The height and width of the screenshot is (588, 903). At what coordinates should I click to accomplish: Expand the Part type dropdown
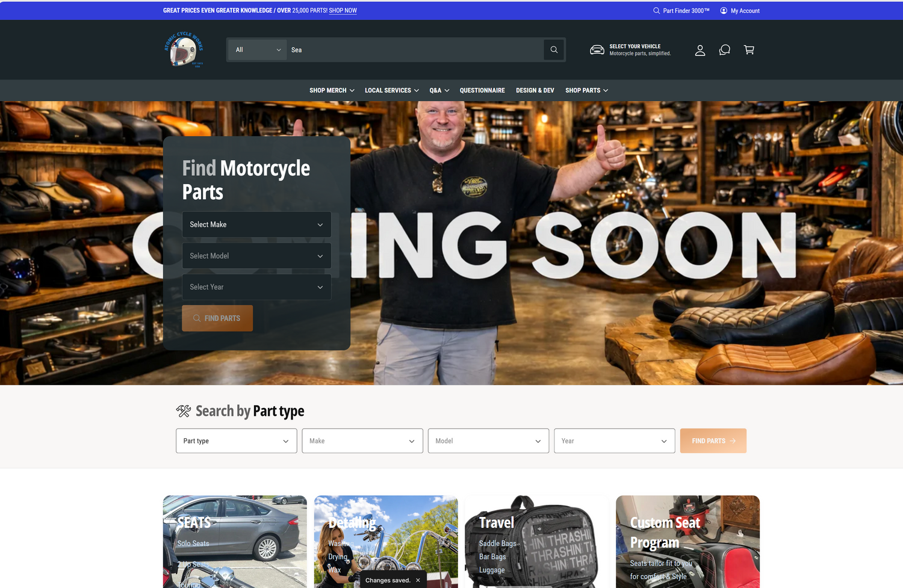(x=236, y=441)
